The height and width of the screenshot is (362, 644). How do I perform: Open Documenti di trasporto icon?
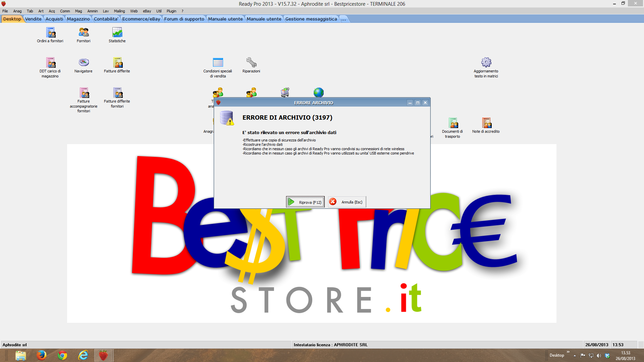pos(452,123)
